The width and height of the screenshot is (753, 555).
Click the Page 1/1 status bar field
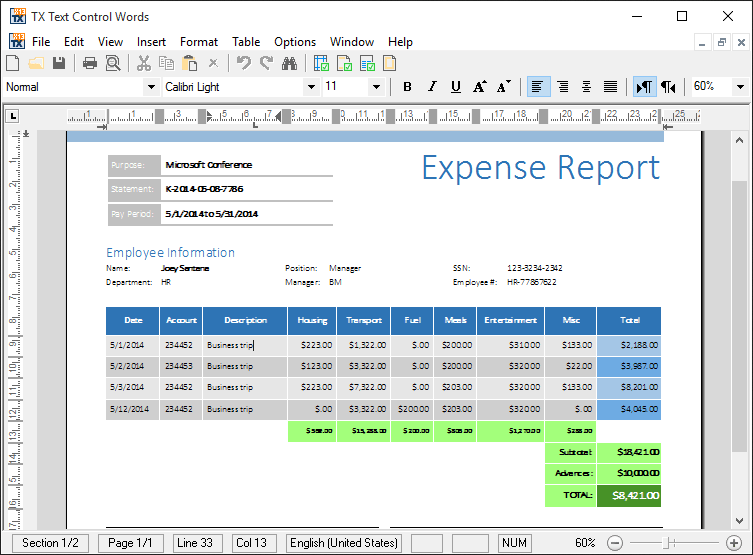coord(130,543)
